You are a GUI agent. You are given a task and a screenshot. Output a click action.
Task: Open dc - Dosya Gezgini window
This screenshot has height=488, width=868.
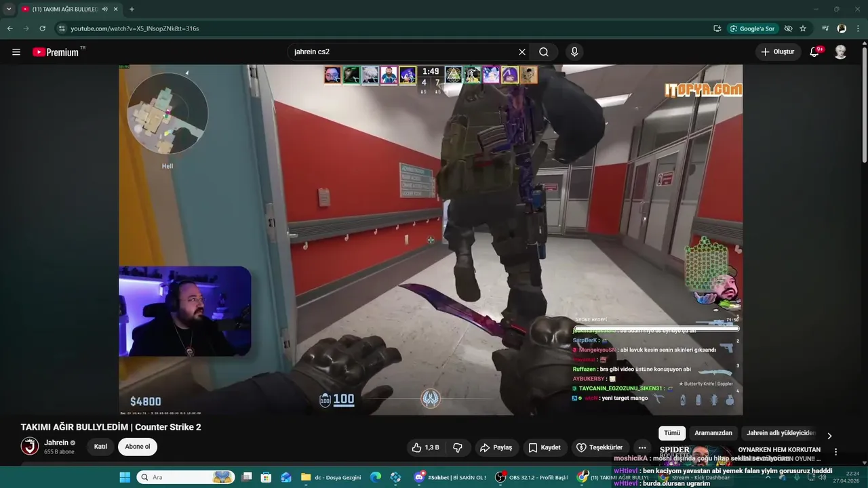332,477
